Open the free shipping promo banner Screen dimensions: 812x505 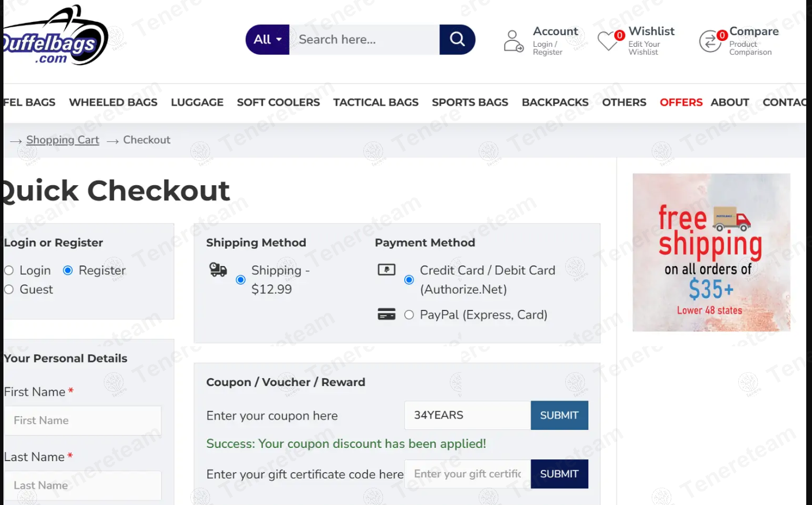tap(711, 252)
